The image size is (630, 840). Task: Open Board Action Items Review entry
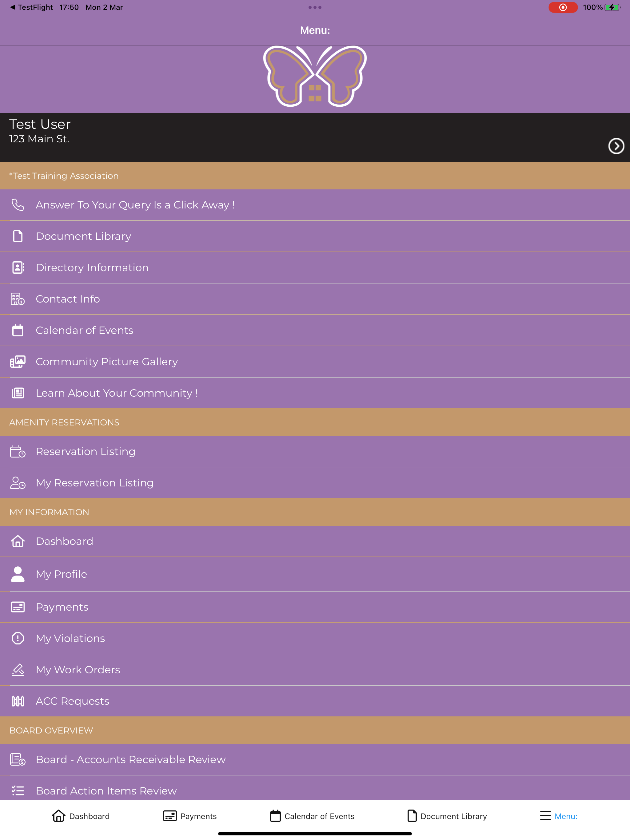point(315,788)
